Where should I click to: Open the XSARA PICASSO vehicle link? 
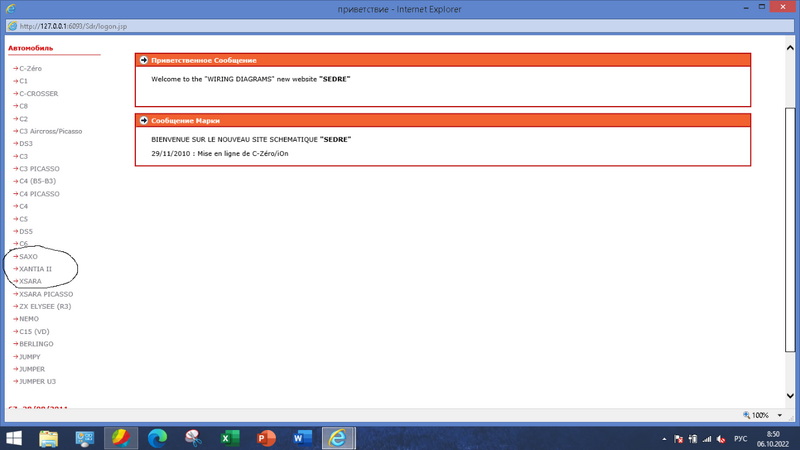click(x=46, y=294)
